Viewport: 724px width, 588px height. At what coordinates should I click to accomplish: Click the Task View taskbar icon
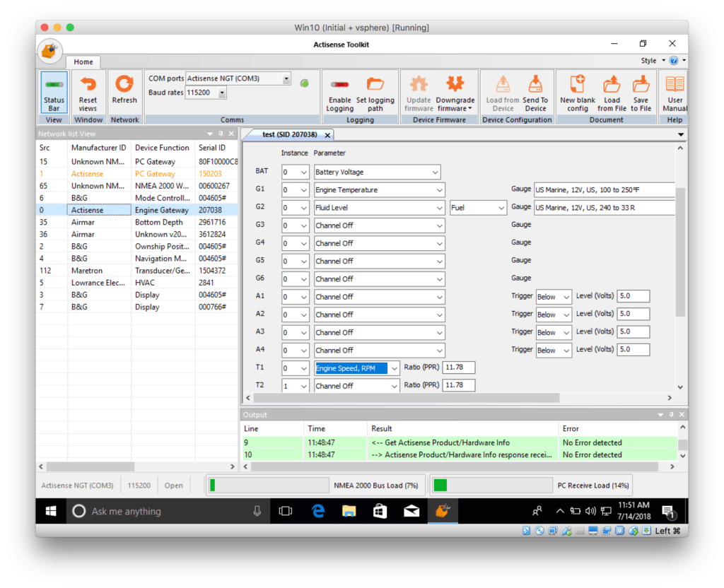point(286,511)
